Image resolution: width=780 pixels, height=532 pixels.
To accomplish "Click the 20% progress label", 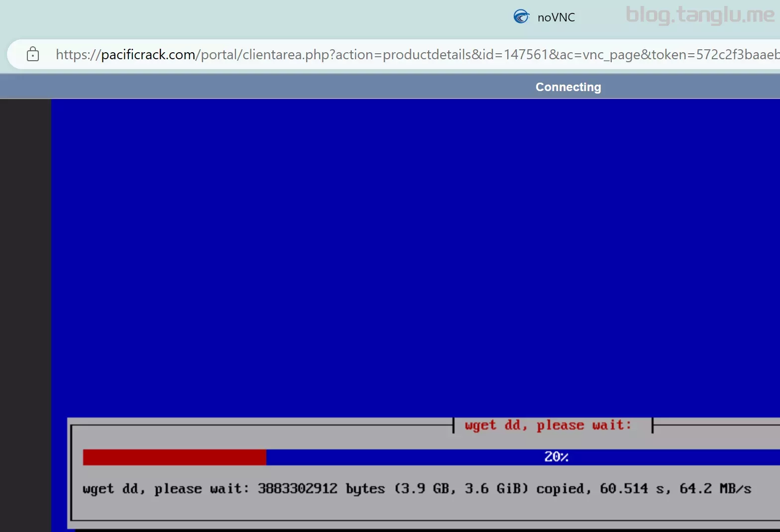I will tap(556, 457).
